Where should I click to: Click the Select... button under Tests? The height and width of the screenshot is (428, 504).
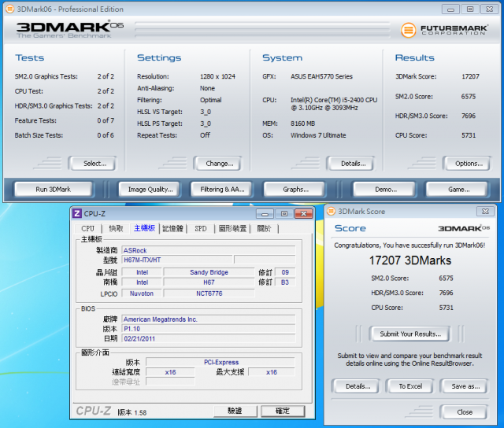click(x=94, y=164)
